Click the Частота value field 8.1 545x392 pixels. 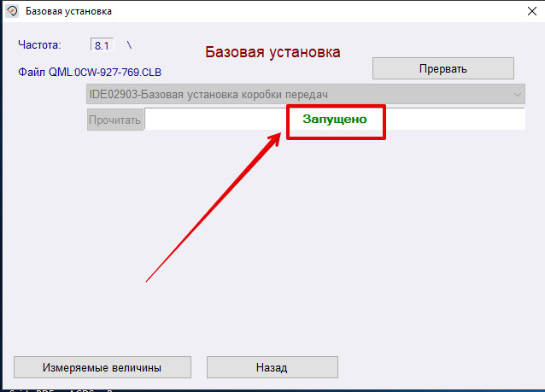coord(103,44)
